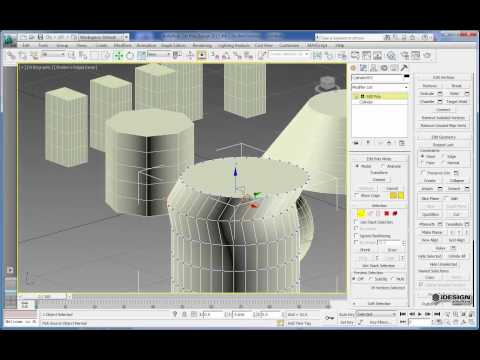Click the object color swatch beside name
The height and width of the screenshot is (360, 480).
(406, 77)
